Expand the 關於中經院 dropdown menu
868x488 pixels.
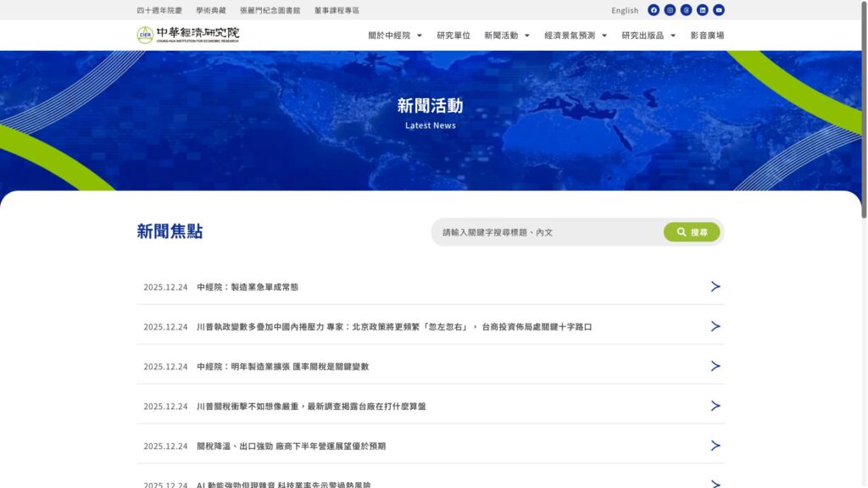pyautogui.click(x=395, y=36)
